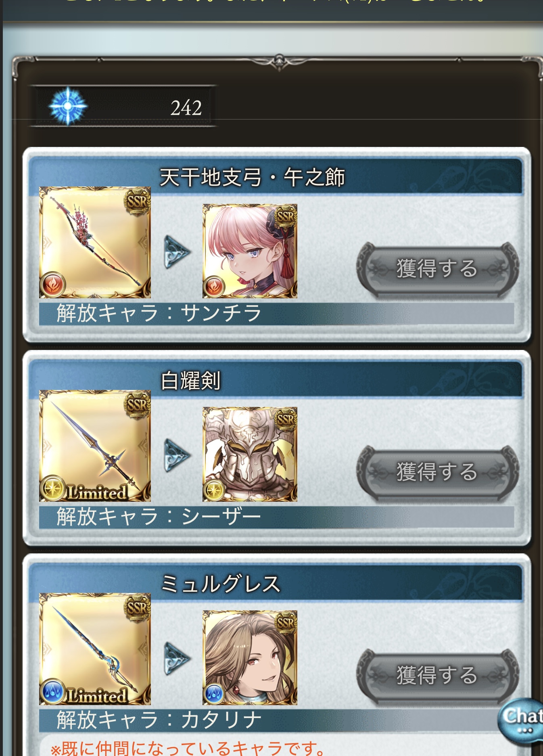Open the シーザー armored character portrait
Viewport: 543px width, 756px height.
250,454
